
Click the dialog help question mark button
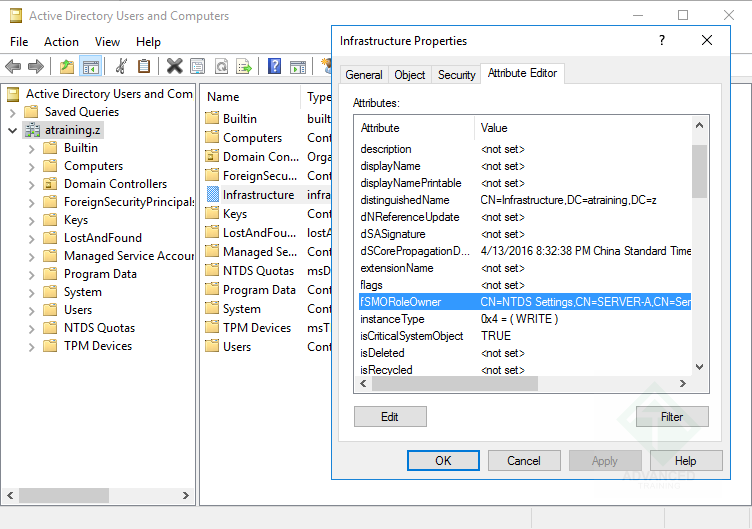coord(662,40)
